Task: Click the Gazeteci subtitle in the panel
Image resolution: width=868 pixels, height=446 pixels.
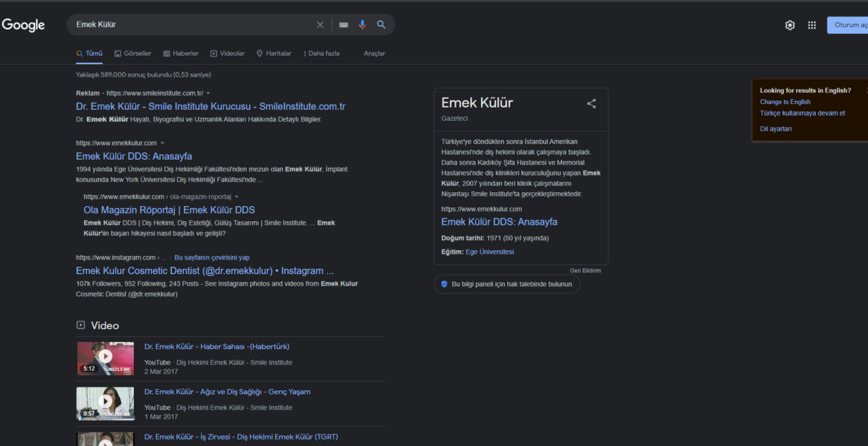Action: pos(454,118)
